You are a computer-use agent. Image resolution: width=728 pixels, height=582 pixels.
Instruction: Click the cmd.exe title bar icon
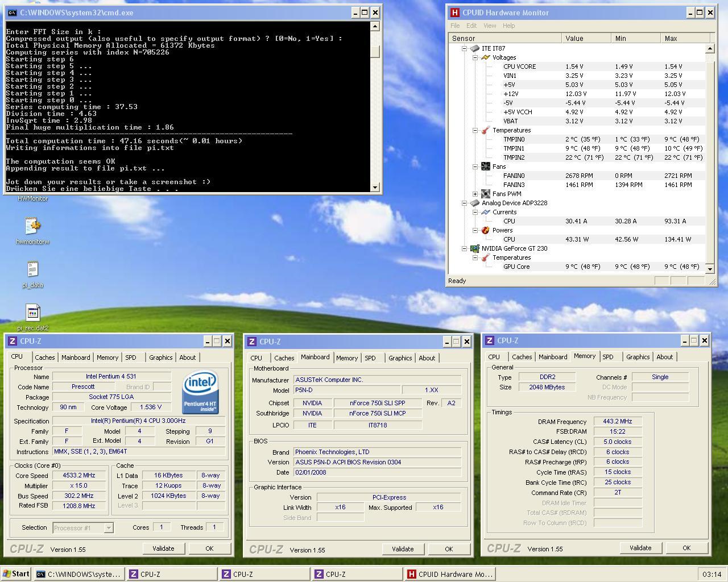click(x=12, y=13)
